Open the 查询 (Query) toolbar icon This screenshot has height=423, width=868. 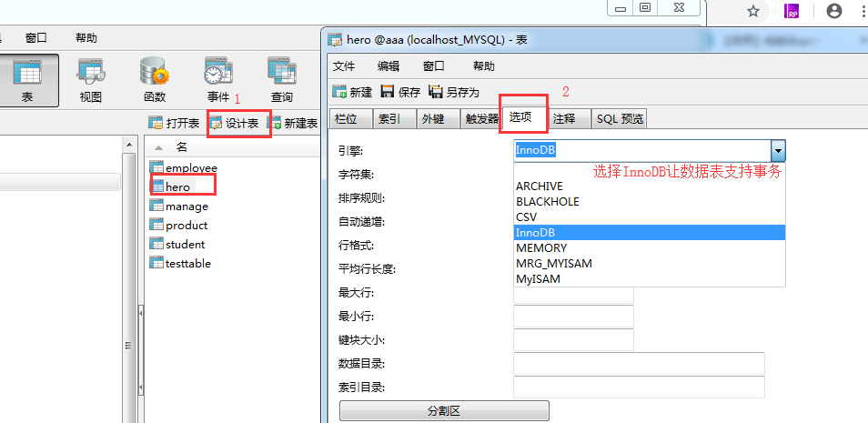[282, 80]
